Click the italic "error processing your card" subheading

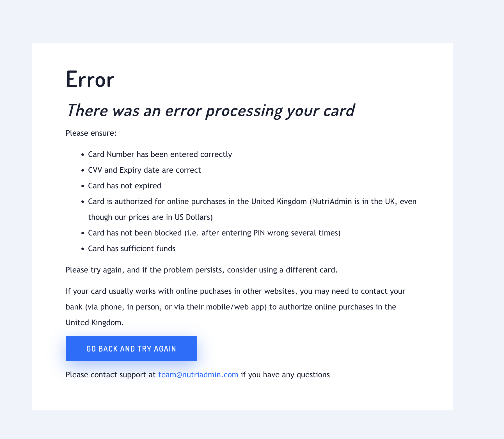point(210,110)
